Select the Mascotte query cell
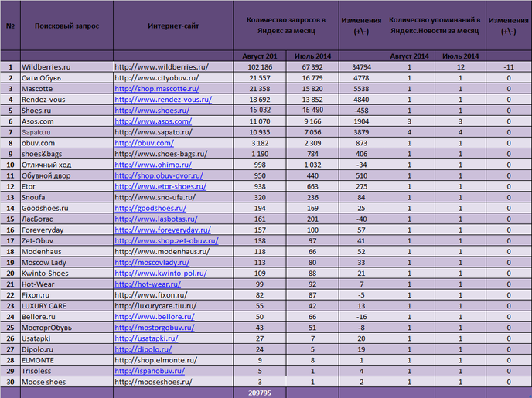Viewport: 532px width, 398px height. point(66,89)
